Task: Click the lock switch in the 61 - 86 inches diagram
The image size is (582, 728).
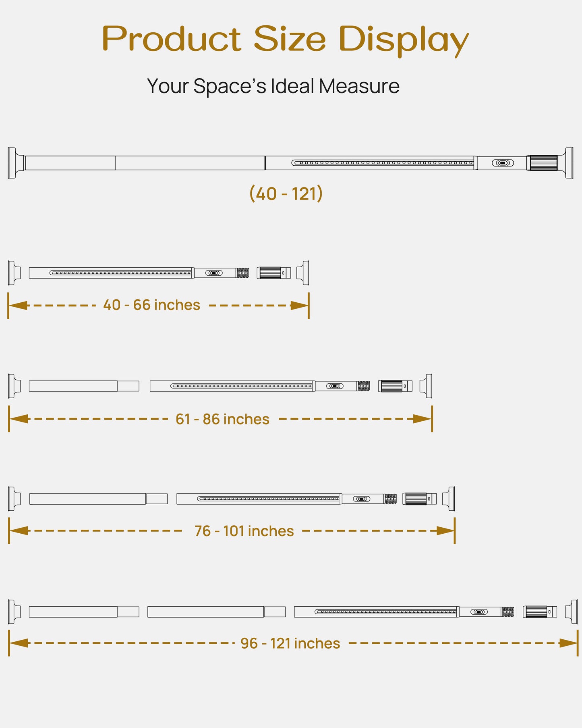Action: click(335, 386)
